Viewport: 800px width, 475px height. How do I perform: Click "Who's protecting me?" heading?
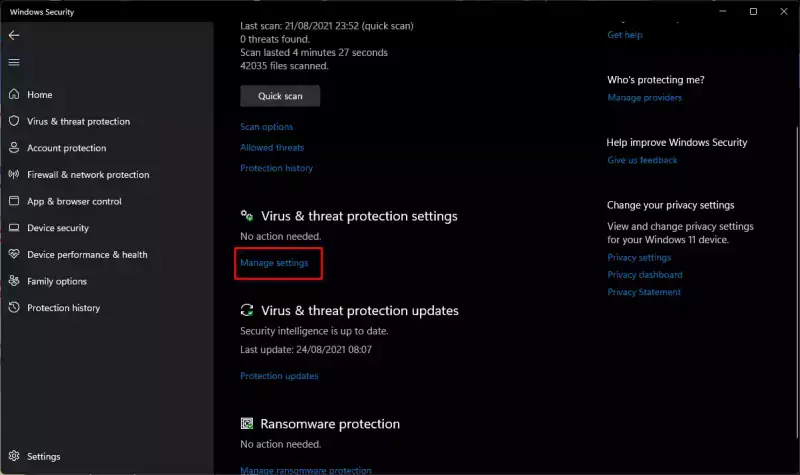click(x=656, y=80)
